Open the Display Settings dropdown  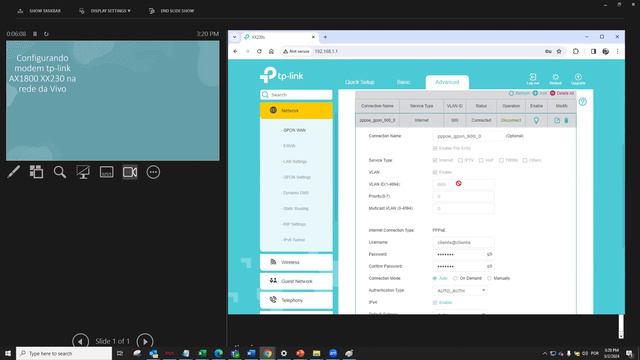[x=105, y=11]
